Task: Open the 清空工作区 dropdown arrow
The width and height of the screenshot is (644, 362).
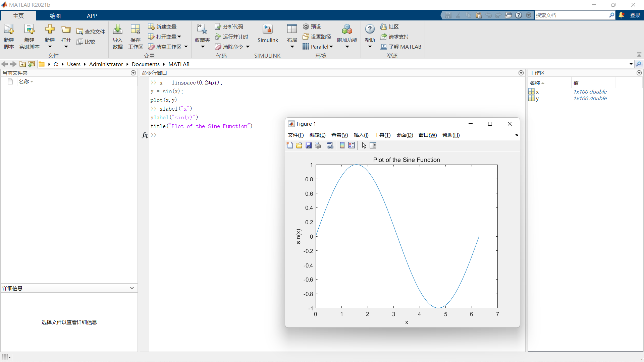Action: tap(186, 47)
